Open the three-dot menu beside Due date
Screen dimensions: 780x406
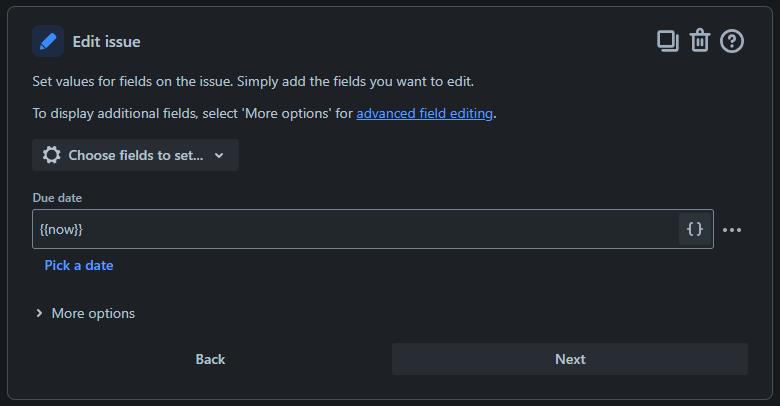(732, 230)
